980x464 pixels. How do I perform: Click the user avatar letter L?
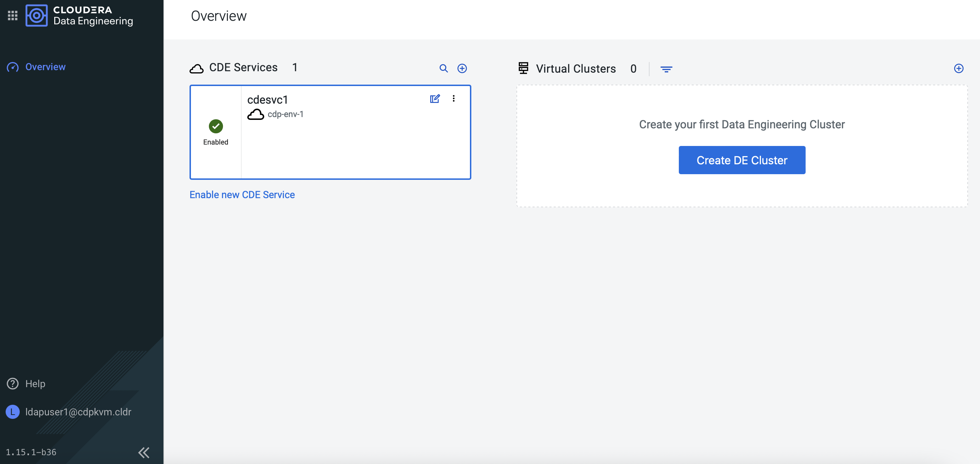tap(13, 412)
